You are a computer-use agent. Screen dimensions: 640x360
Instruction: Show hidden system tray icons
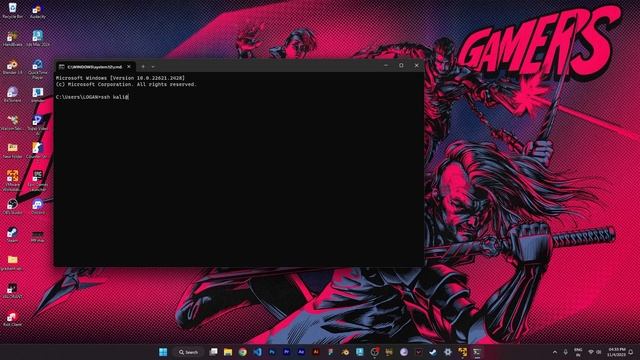click(x=555, y=352)
